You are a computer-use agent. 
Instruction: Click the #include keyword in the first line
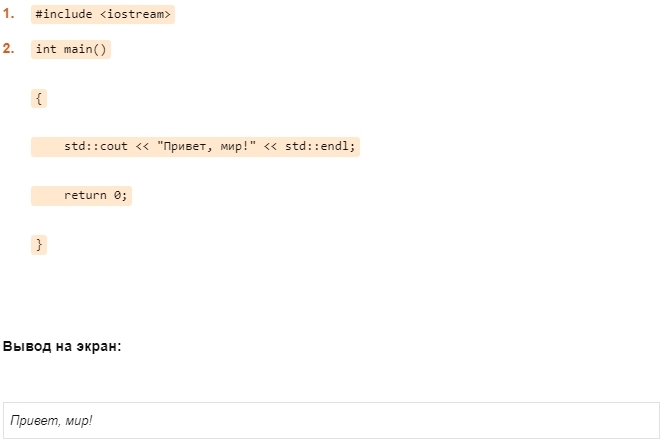[63, 14]
